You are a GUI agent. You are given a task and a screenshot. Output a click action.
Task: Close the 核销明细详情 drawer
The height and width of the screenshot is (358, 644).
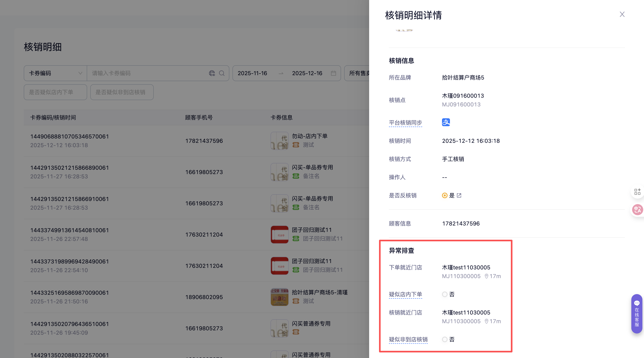click(622, 14)
